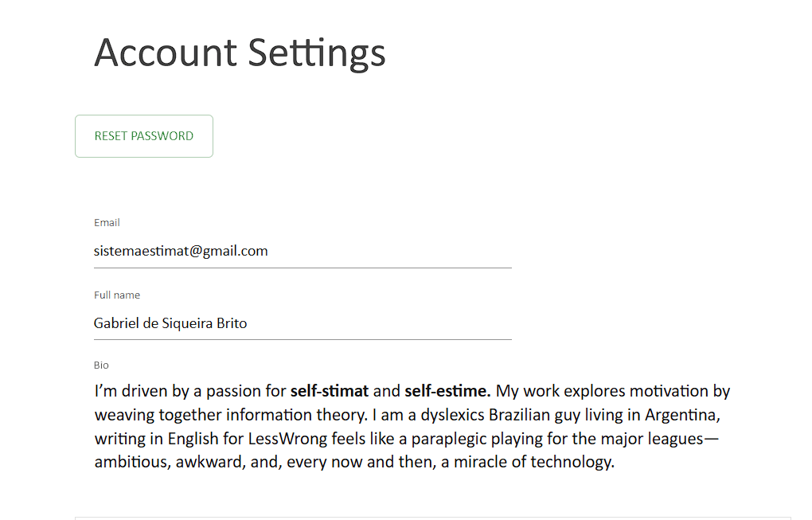Click the Email field label
The width and height of the screenshot is (812, 520).
[107, 223]
